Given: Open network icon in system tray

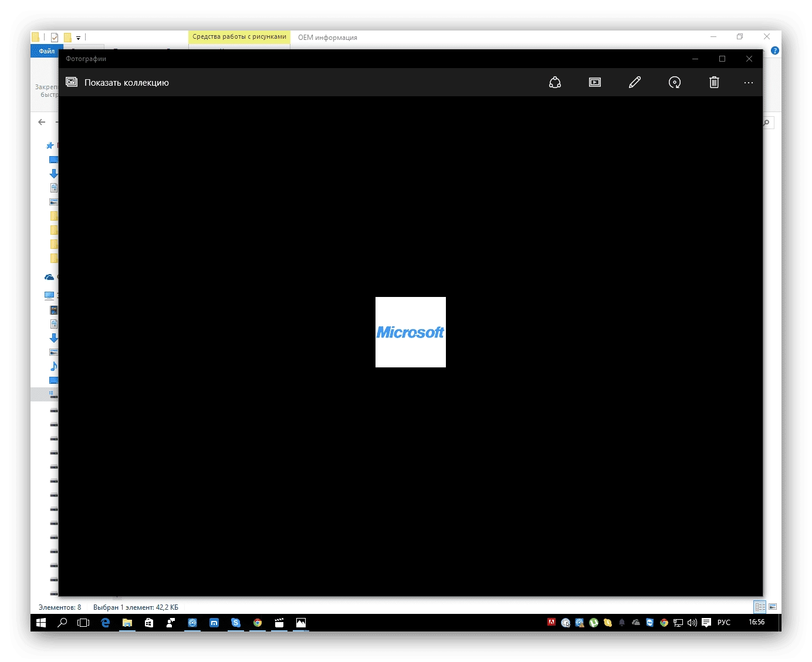Looking at the screenshot, I should [x=678, y=623].
